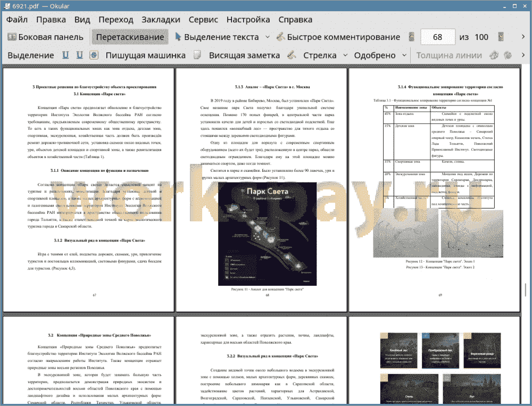This screenshot has width=532, height=406.
Task: Click the vertical scrollbar handle
Action: (526, 289)
